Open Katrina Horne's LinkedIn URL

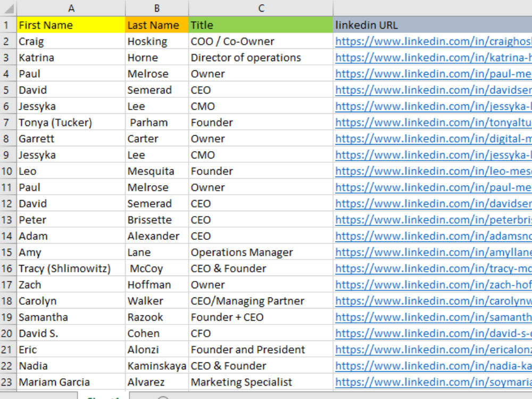(420, 57)
